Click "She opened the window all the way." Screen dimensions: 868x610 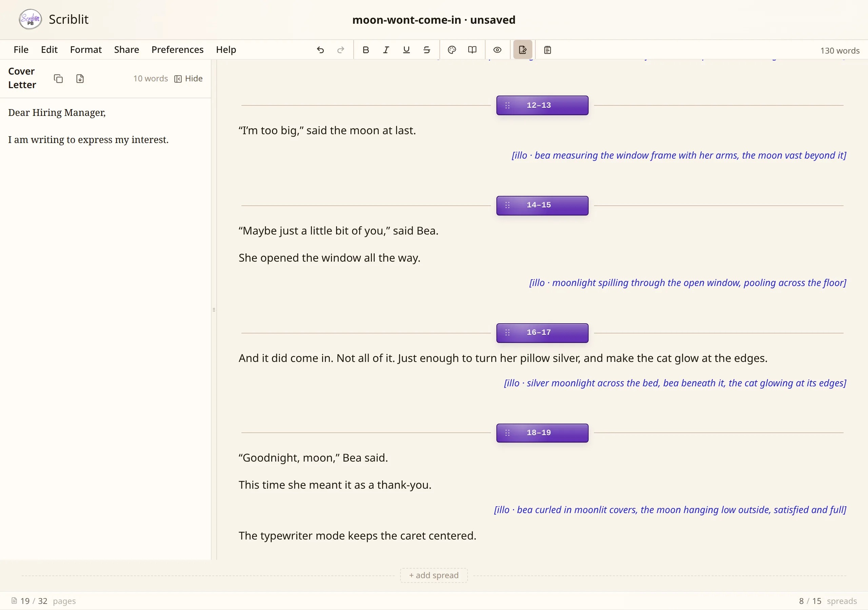[x=329, y=258]
